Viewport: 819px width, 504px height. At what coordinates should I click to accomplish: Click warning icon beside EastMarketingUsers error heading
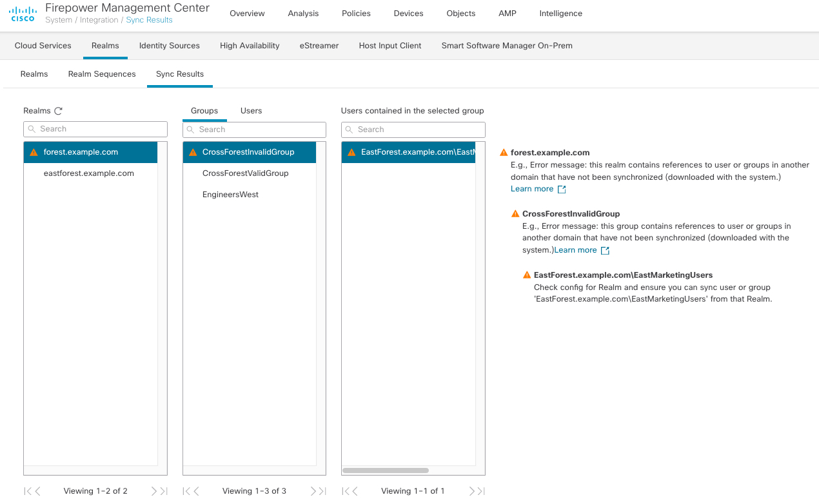click(527, 275)
